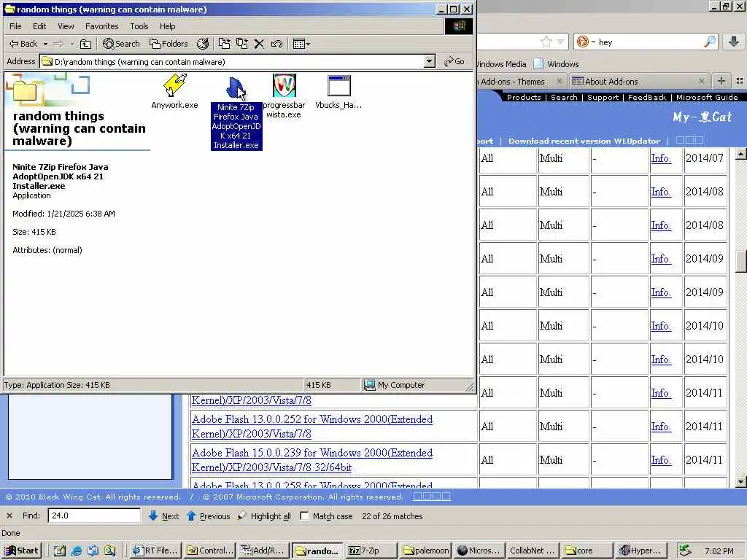
Task: Open the Edit menu
Action: [x=39, y=26]
